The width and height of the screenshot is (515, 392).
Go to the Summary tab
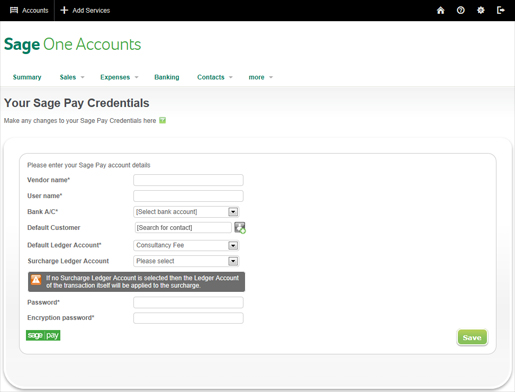pos(27,77)
